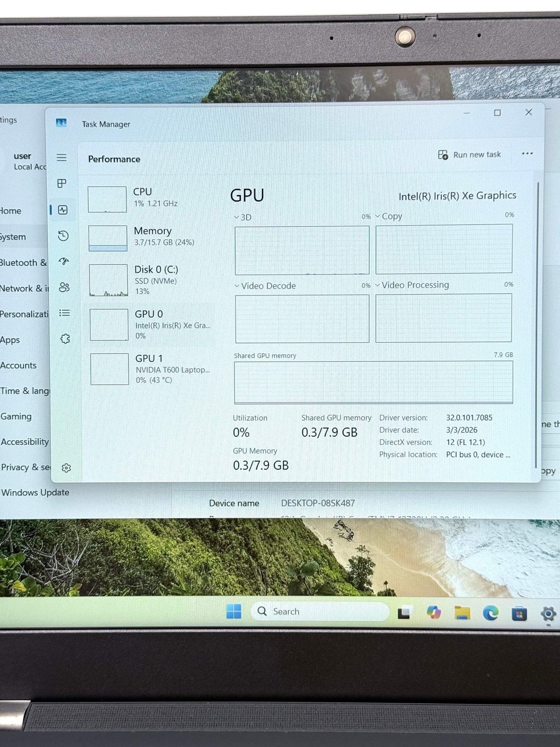Open Copilot icon on taskbar

point(434,612)
